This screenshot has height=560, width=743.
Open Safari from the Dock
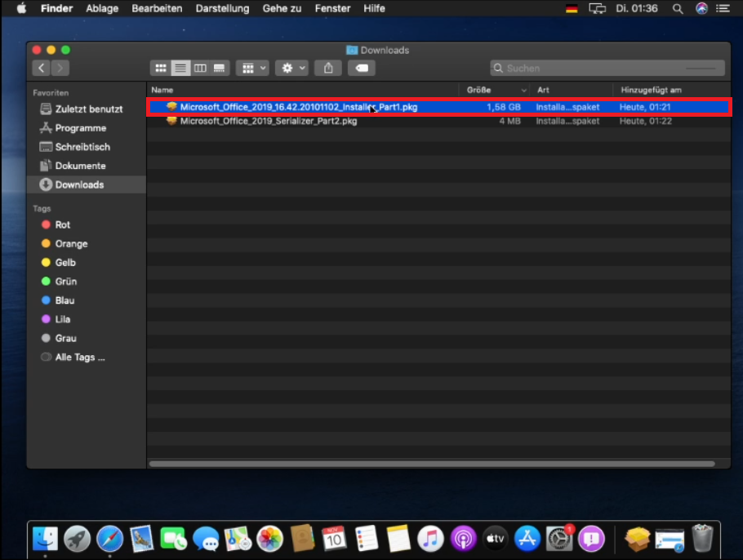click(x=109, y=539)
